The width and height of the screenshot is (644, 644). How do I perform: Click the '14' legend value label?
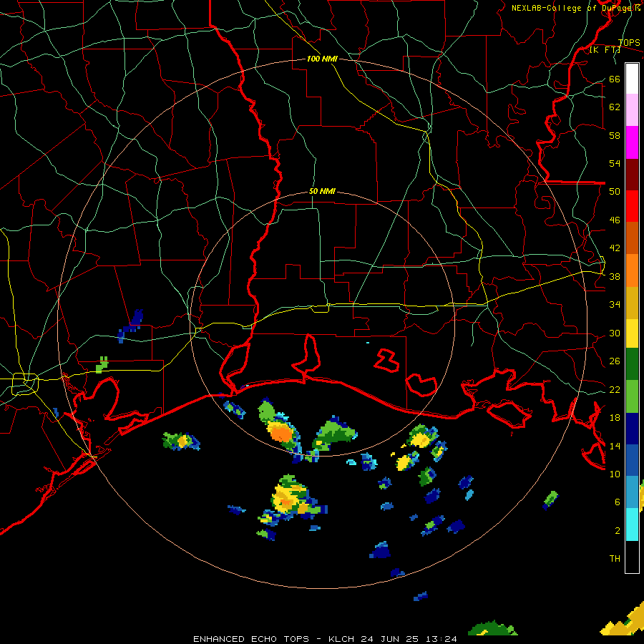click(615, 446)
